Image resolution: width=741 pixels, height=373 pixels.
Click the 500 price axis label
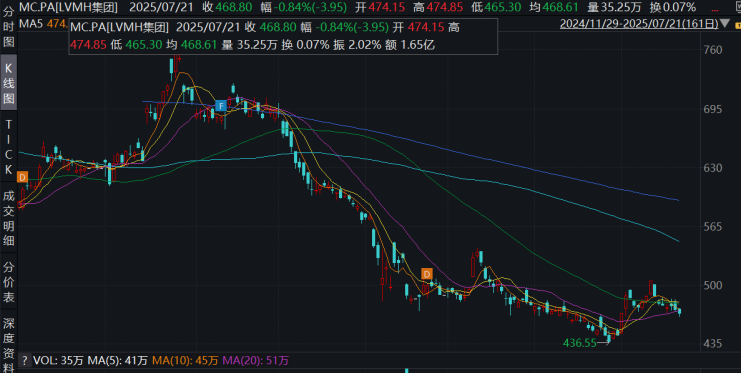(x=713, y=286)
